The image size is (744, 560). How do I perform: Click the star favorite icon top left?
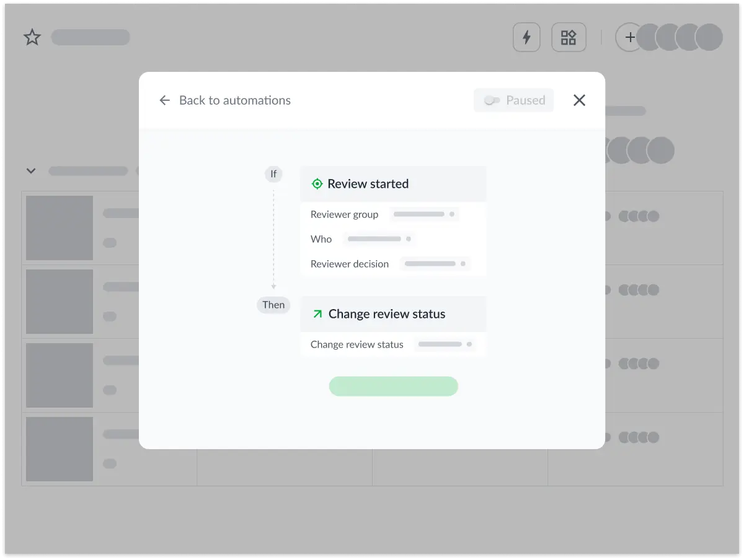[x=32, y=37]
